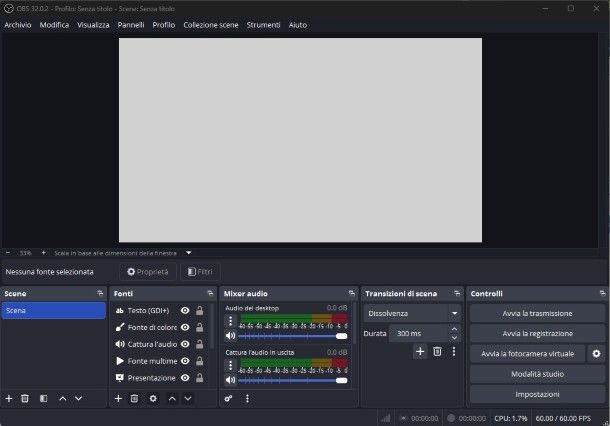Open source properties gear in Fonti panel
The width and height of the screenshot is (610, 426).
tap(153, 398)
